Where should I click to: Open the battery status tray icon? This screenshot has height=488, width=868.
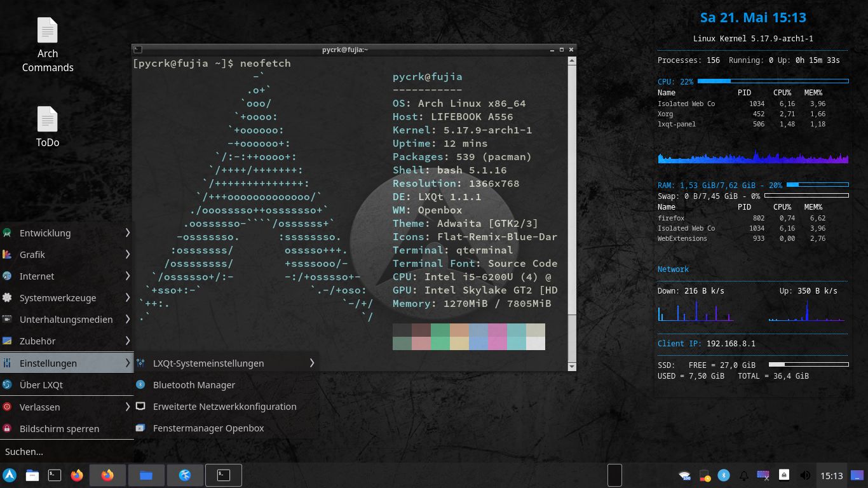coord(704,475)
